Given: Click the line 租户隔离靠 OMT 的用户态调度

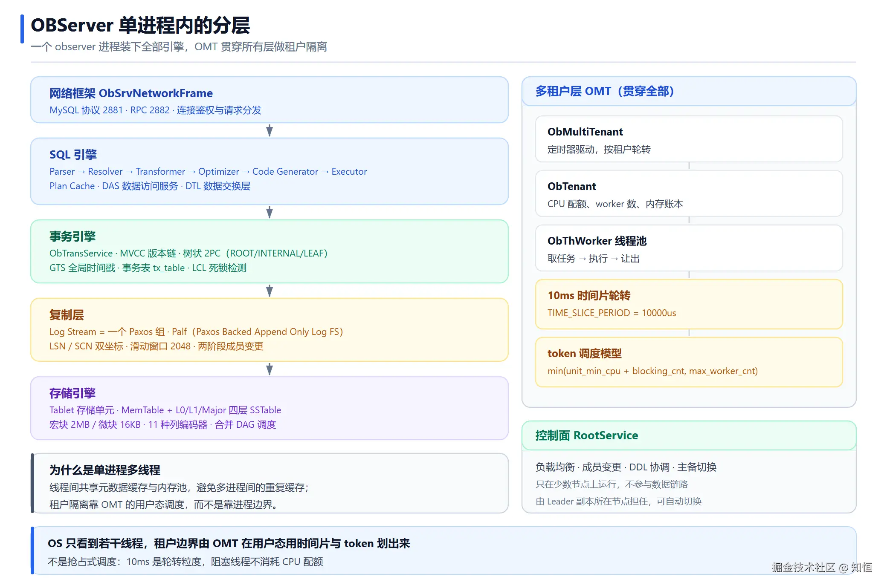Looking at the screenshot, I should pyautogui.click(x=165, y=504).
